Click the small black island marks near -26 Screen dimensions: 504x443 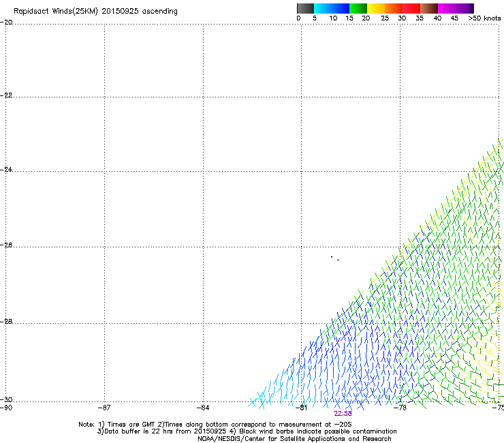pos(335,258)
